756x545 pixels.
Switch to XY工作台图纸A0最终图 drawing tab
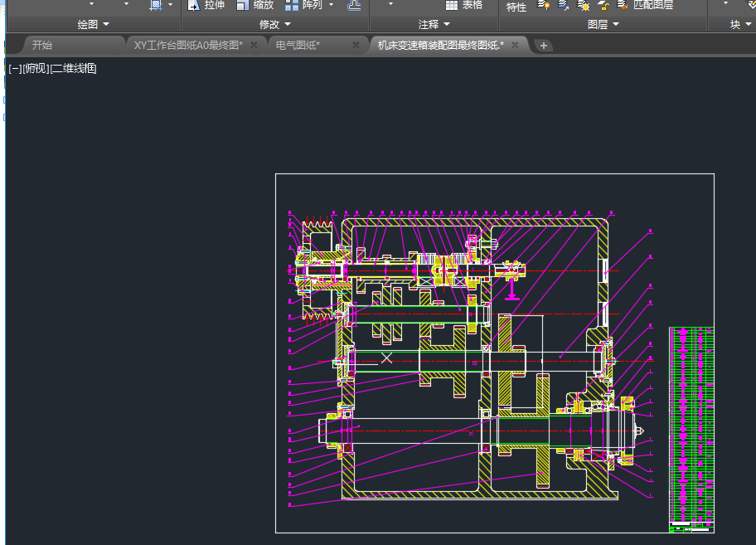click(x=188, y=45)
